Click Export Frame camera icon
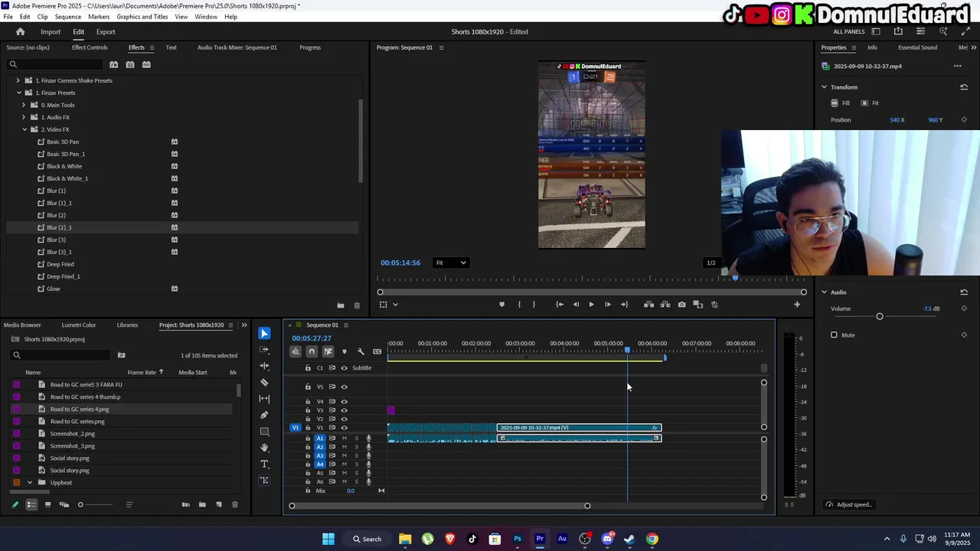The height and width of the screenshot is (551, 980). (681, 305)
